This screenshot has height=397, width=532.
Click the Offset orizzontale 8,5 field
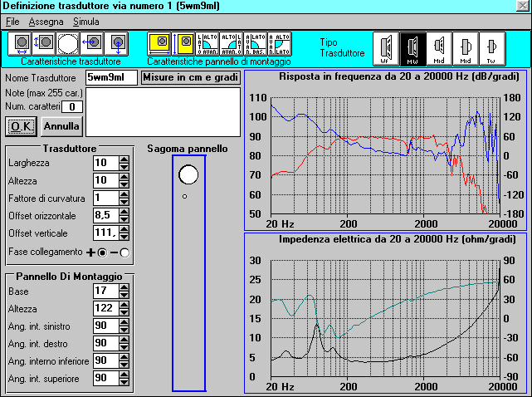[x=106, y=216]
